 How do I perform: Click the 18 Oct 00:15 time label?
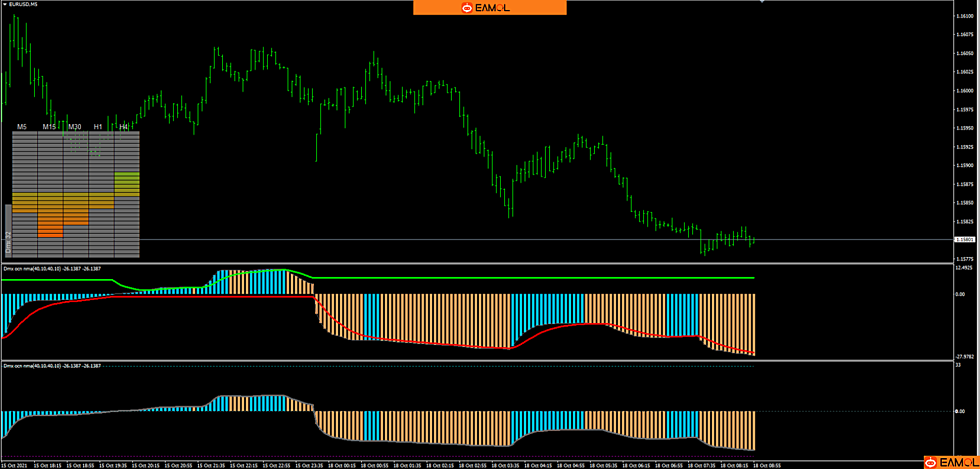[342, 465]
